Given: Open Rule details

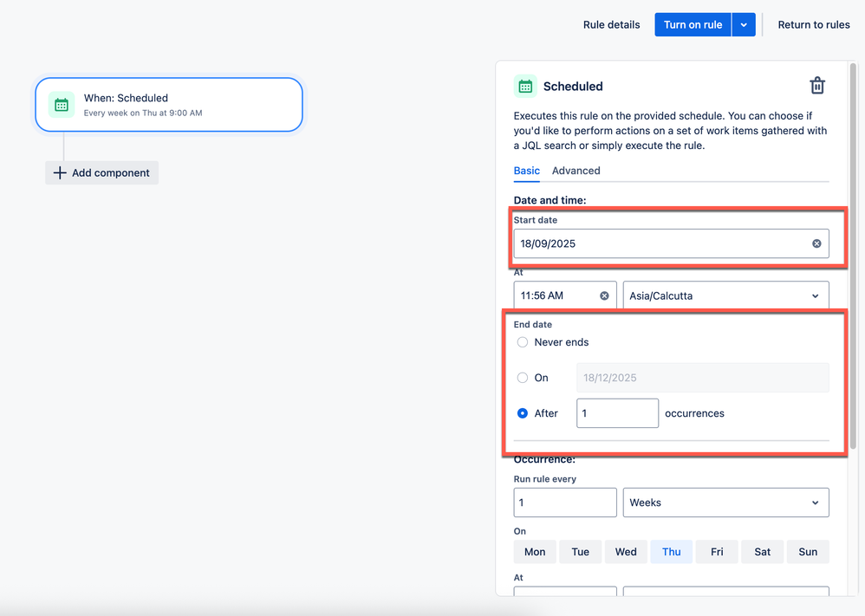Looking at the screenshot, I should [611, 25].
